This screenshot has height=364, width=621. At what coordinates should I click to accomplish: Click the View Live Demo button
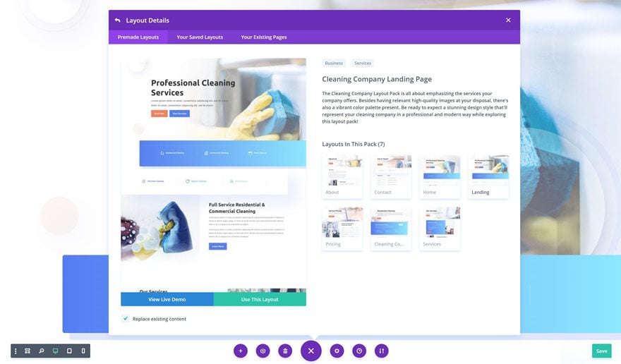167,299
